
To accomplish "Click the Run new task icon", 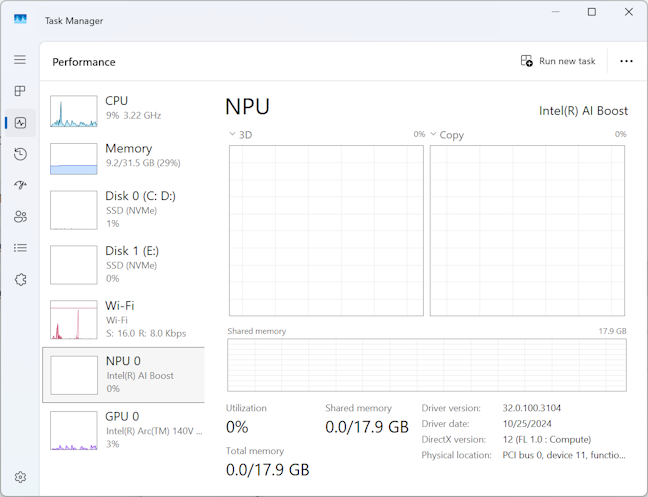I will point(526,61).
